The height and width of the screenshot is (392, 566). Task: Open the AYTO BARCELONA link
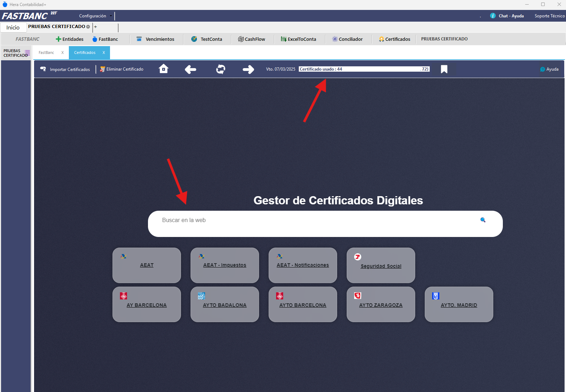[x=303, y=305]
